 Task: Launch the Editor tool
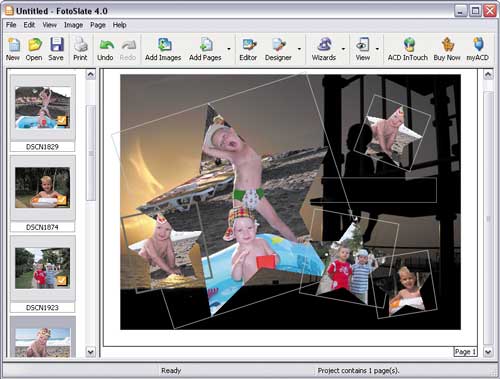248,49
